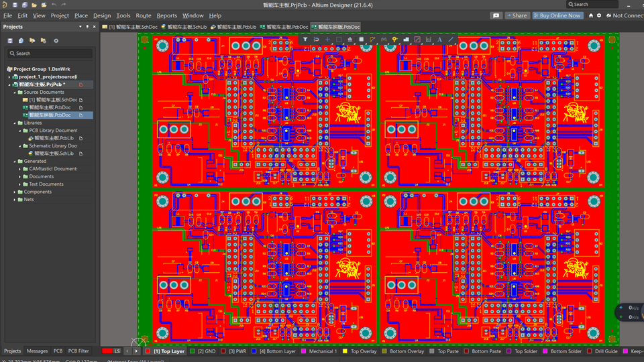
Task: Select the Selection Filter tool in active bar
Action: pos(305,40)
